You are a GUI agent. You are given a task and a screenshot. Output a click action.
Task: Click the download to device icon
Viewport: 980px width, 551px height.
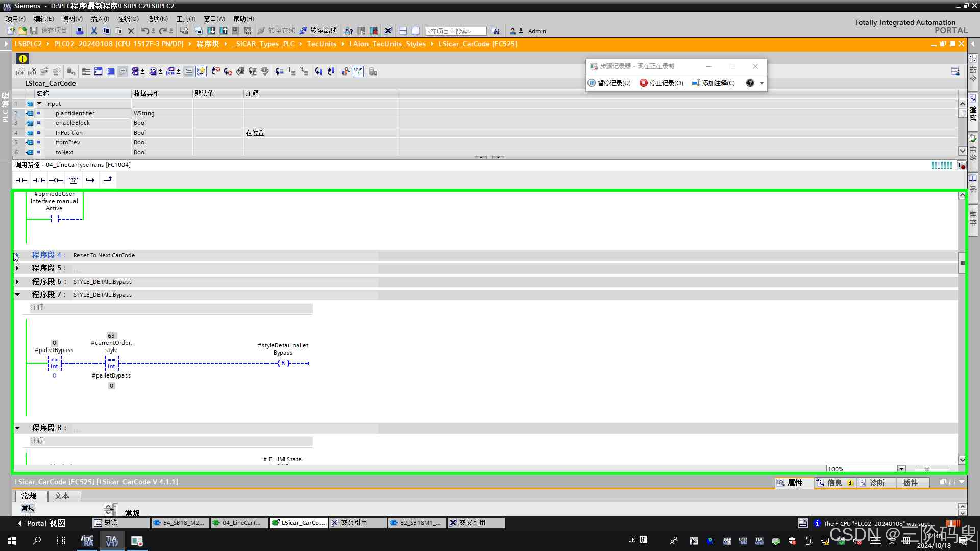(211, 31)
